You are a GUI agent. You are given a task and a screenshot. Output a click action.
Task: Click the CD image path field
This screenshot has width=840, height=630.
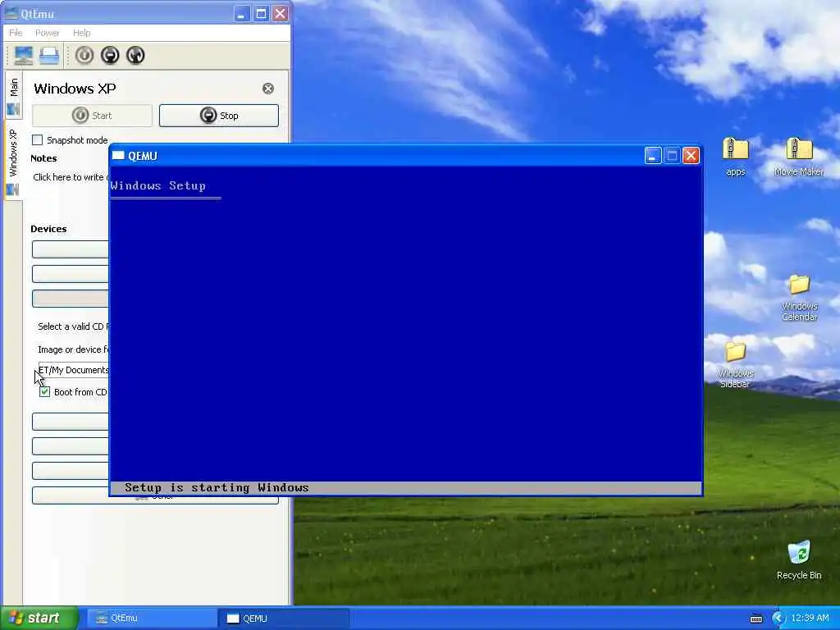click(74, 370)
